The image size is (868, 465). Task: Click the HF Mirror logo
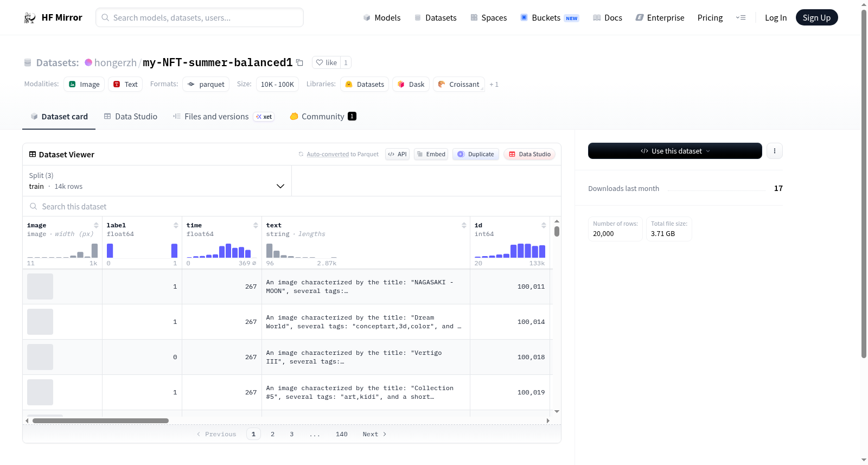pos(53,17)
